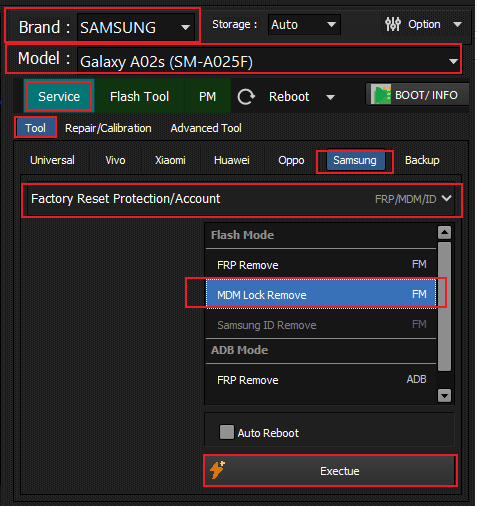Image resolution: width=477 pixels, height=506 pixels.
Task: Select the Vivo brand tab
Action: click(x=115, y=160)
